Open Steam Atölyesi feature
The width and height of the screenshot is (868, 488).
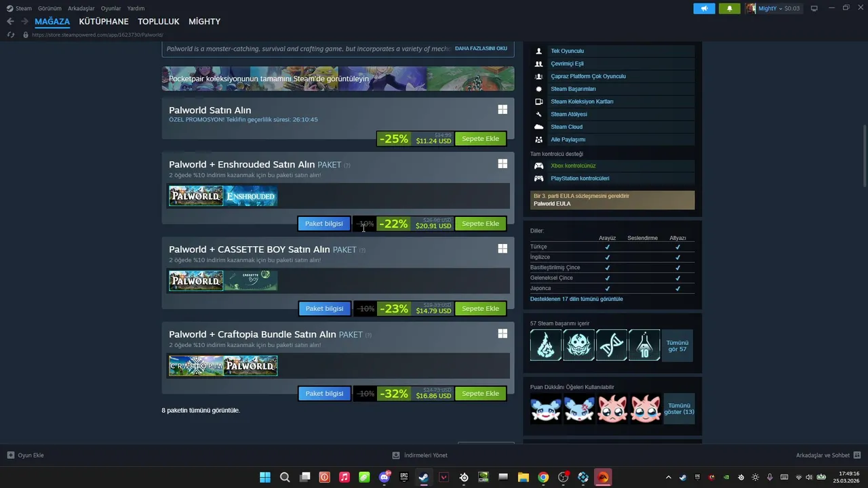612,114
